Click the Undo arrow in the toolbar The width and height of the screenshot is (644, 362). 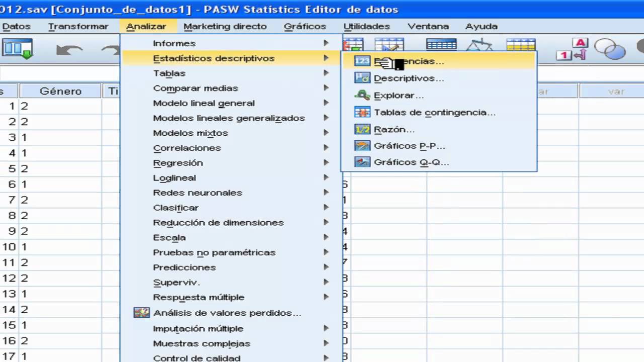click(x=69, y=50)
